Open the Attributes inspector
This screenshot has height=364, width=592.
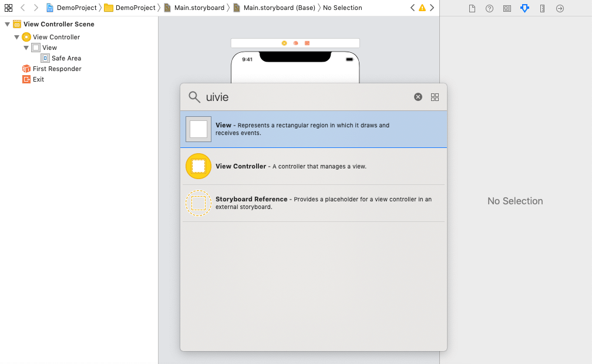point(524,8)
